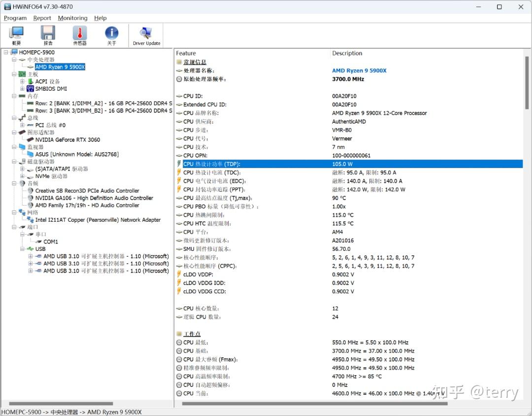Open the Summary (概要) toolbar icon
Image resolution: width=532 pixels, height=416 pixels.
tap(16, 35)
